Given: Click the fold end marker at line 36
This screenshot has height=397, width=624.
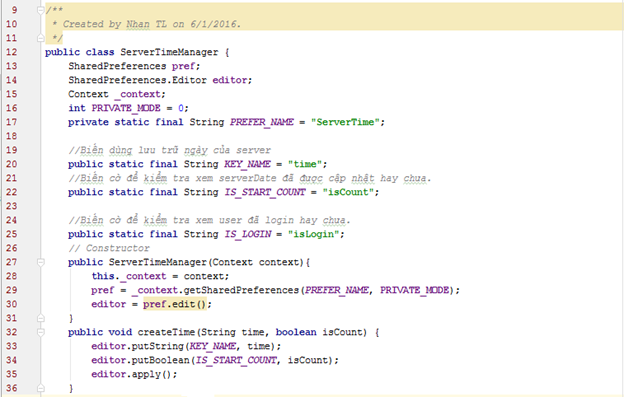Looking at the screenshot, I should 41,388.
